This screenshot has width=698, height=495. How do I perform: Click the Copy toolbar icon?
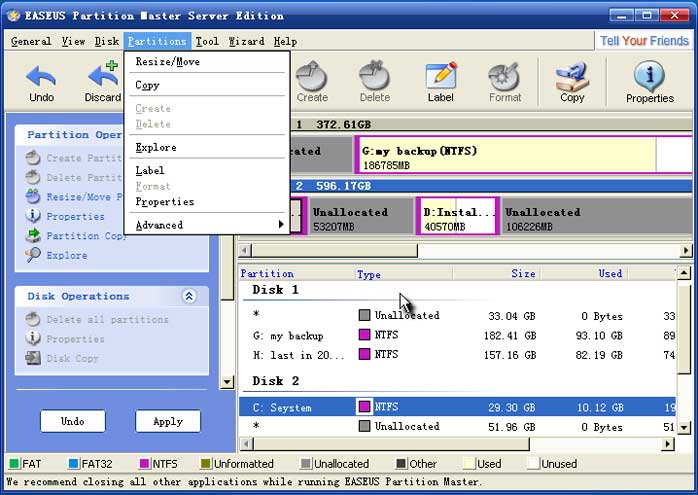click(572, 76)
